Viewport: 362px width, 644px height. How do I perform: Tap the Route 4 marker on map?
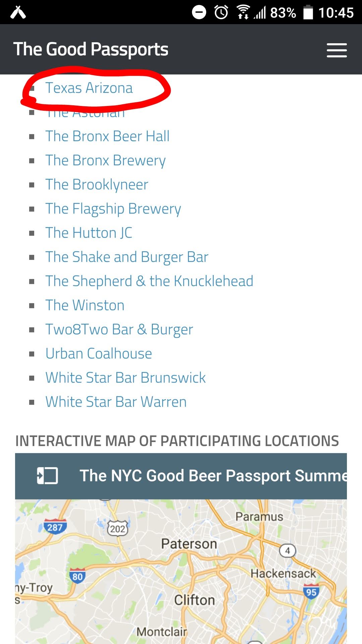click(x=287, y=551)
